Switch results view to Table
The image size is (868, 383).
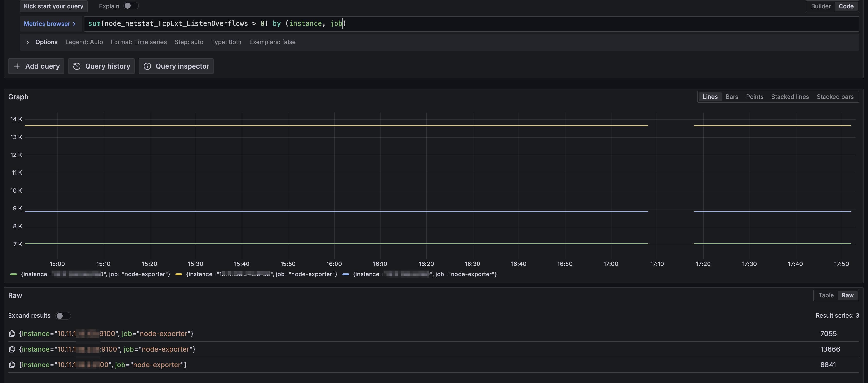click(826, 295)
